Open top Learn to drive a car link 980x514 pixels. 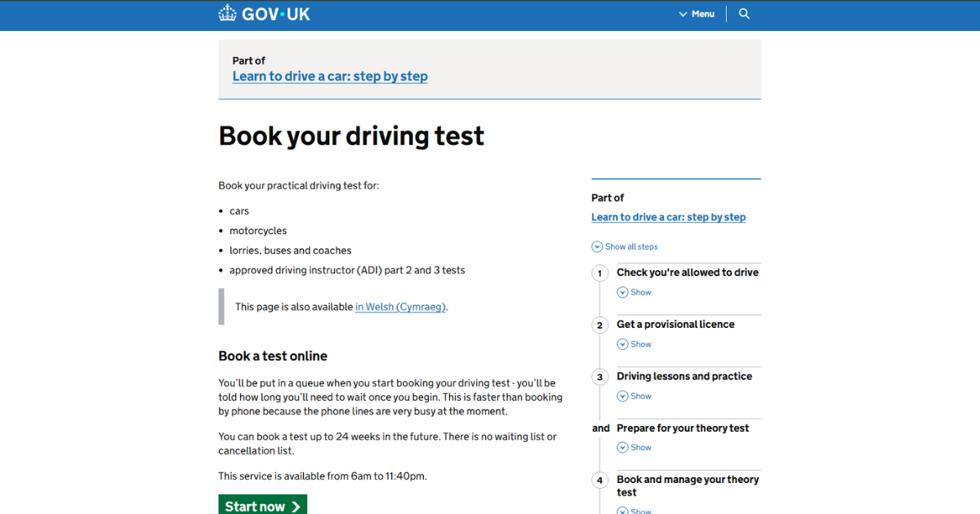click(x=330, y=76)
